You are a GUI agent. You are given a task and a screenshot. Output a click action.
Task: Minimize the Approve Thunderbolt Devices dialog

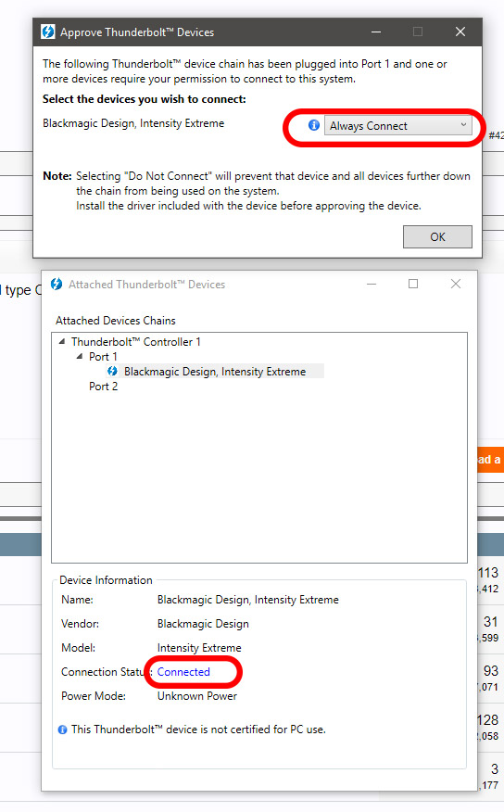pos(376,32)
